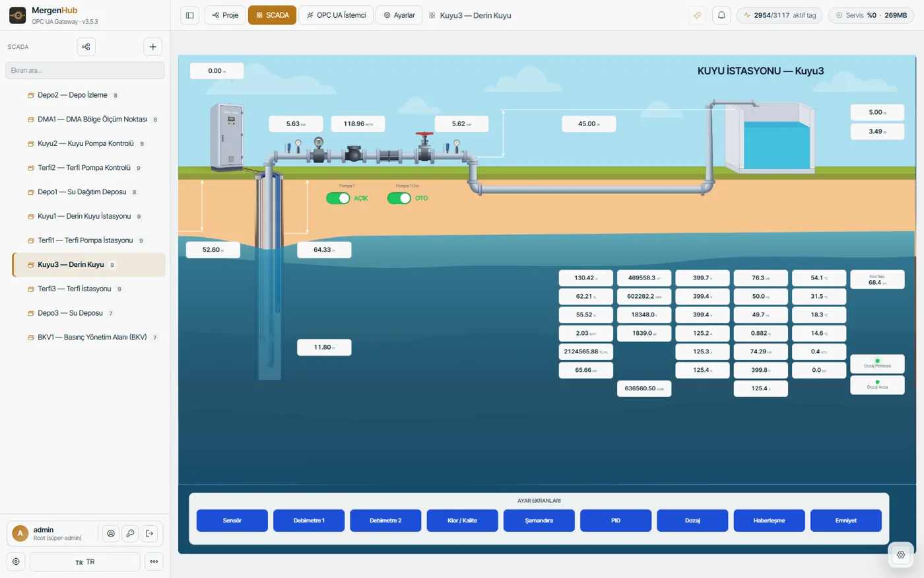Select Depo2 — Depo İzleme screen
The image size is (924, 578).
click(x=88, y=95)
